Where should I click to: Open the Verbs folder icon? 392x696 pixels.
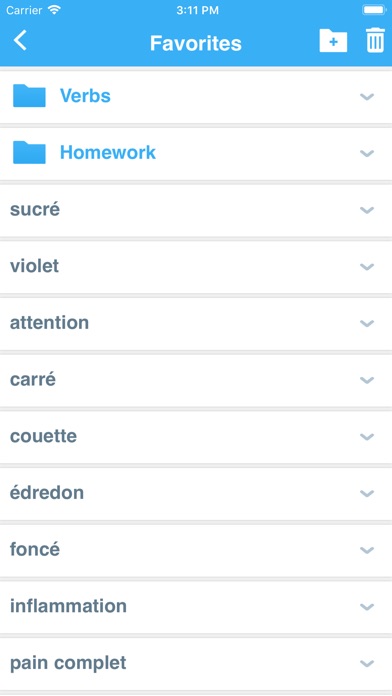[x=29, y=96]
